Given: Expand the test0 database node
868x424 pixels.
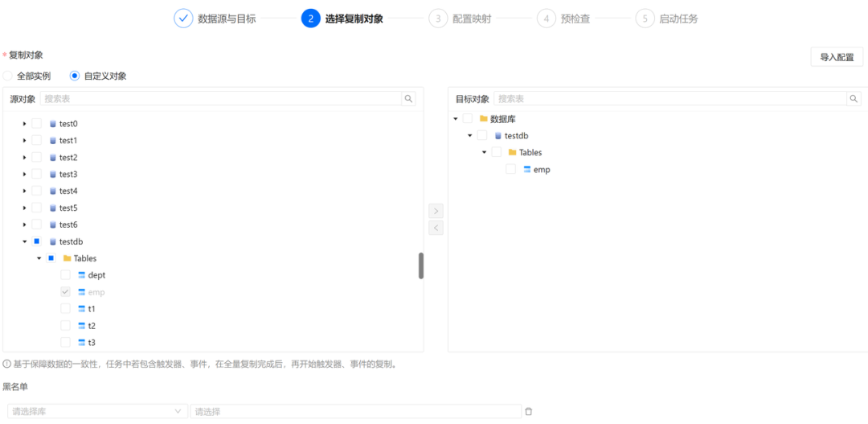Looking at the screenshot, I should pos(24,124).
